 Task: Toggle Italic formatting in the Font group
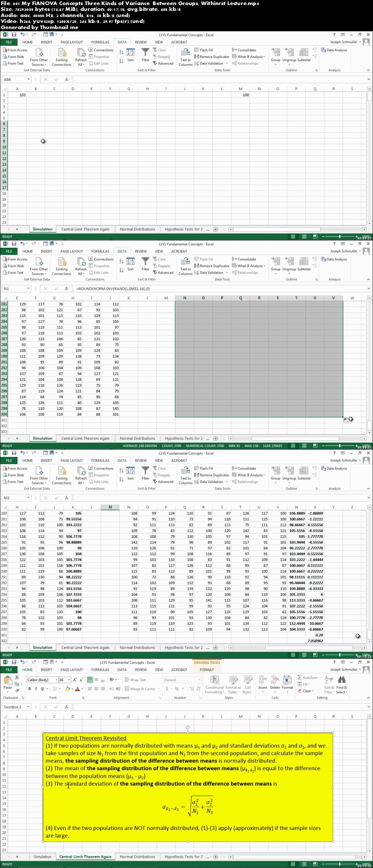pyautogui.click(x=36, y=689)
